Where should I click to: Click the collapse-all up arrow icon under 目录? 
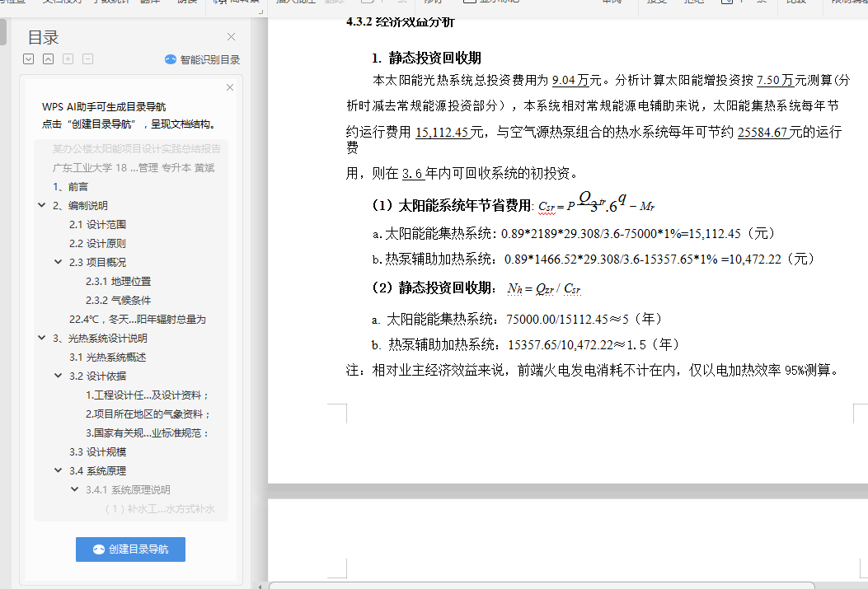[x=48, y=59]
